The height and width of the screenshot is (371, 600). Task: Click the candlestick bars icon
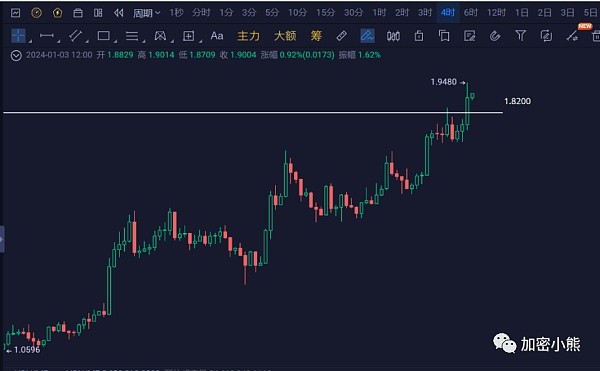(x=393, y=36)
